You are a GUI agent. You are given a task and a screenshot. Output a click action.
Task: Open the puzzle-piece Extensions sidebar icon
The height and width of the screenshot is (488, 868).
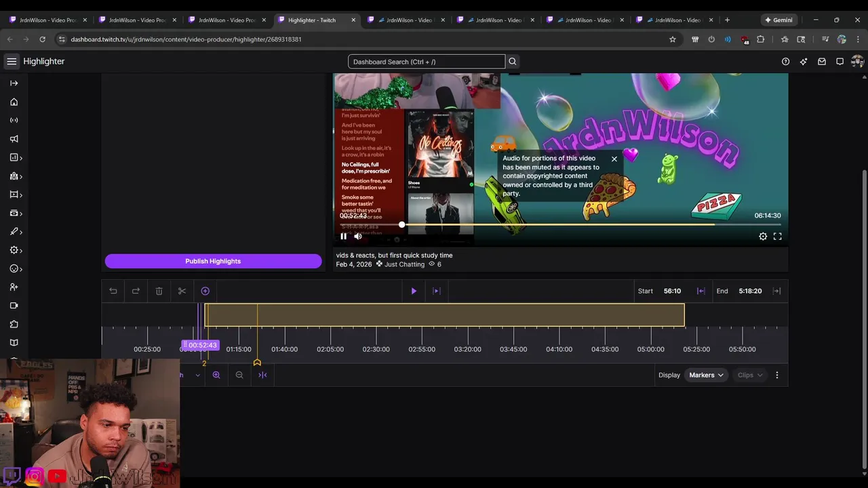pos(14,324)
